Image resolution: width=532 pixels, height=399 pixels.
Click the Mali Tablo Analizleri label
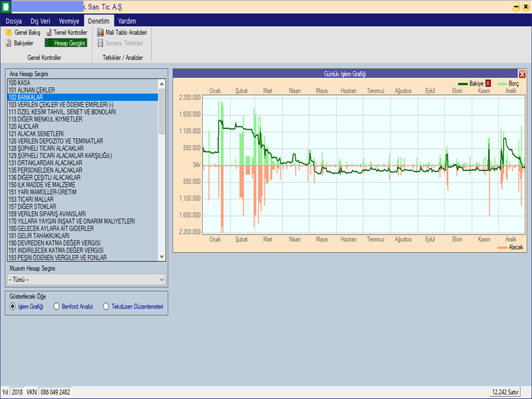(x=126, y=33)
